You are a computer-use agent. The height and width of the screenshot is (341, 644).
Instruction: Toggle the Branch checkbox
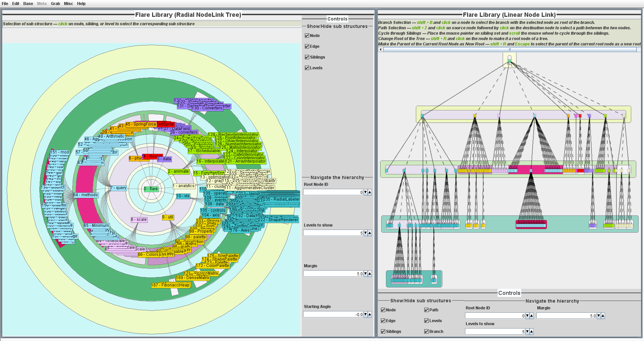click(x=426, y=332)
